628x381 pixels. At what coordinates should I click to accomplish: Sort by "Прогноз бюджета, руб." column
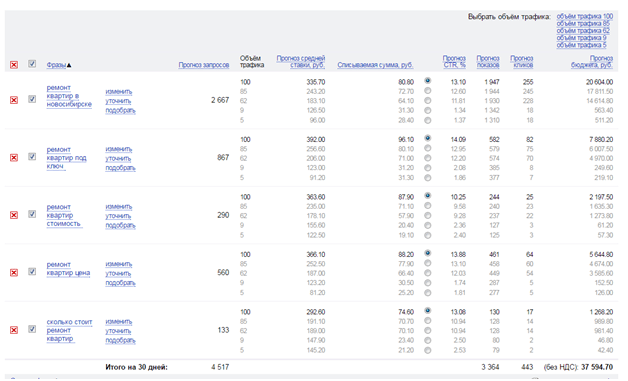click(592, 62)
